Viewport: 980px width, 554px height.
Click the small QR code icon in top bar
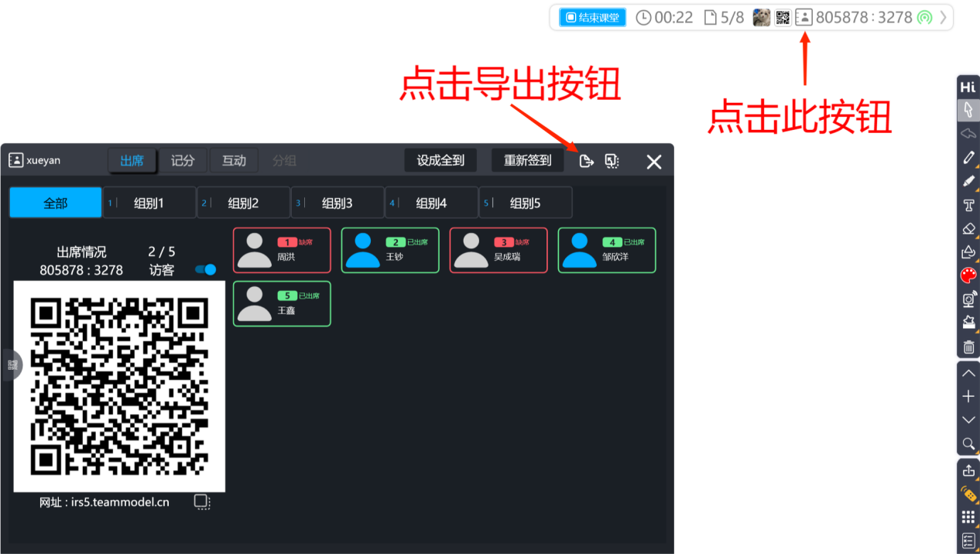point(783,17)
